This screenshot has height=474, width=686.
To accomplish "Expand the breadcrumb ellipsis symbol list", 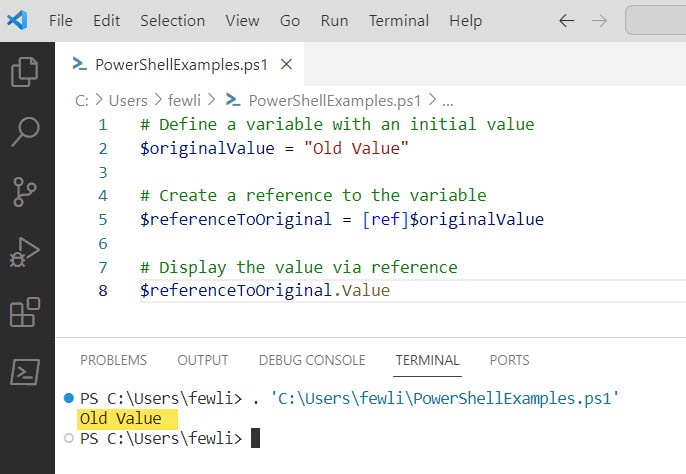I will tap(448, 102).
